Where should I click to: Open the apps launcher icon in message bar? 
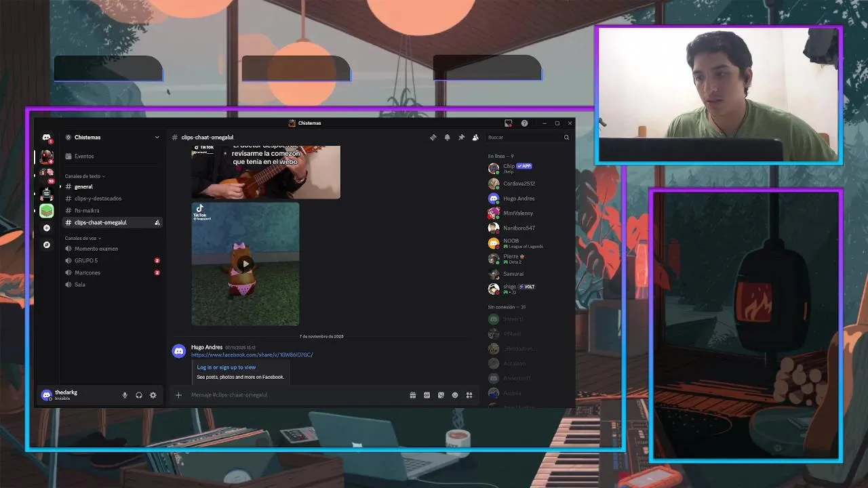(469, 395)
